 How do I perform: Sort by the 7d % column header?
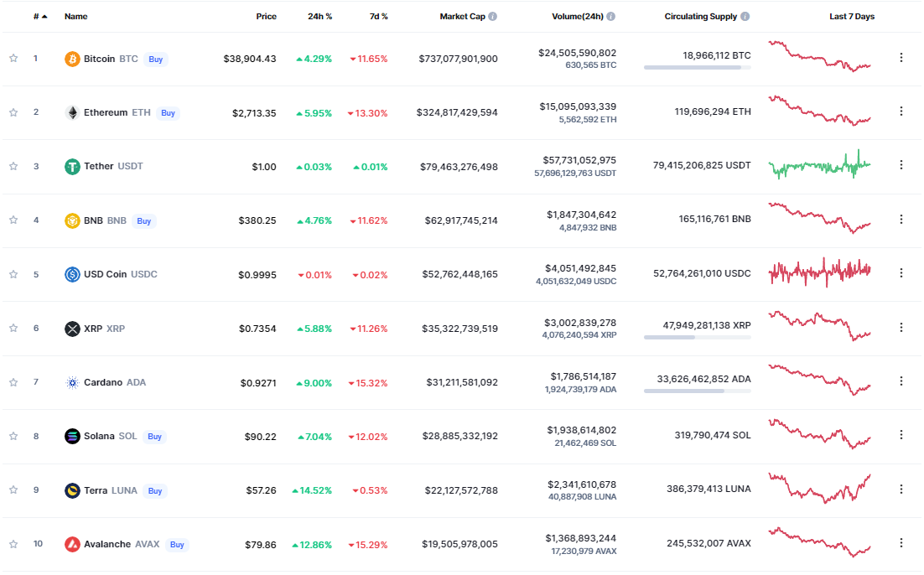click(378, 17)
